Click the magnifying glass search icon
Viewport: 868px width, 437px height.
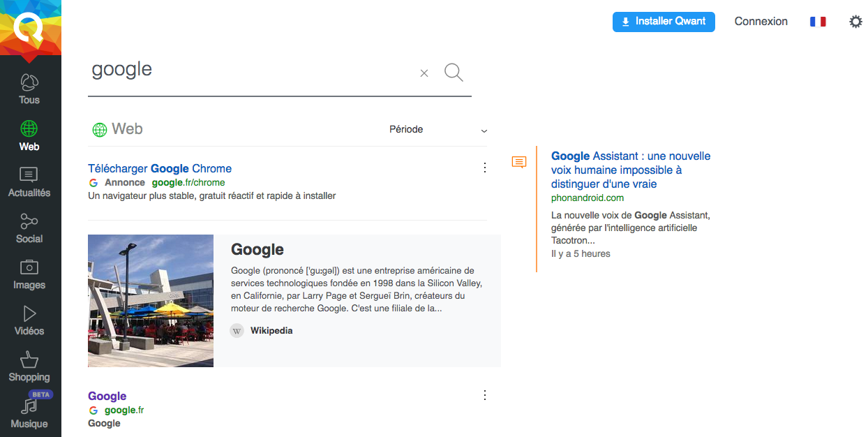click(x=454, y=72)
